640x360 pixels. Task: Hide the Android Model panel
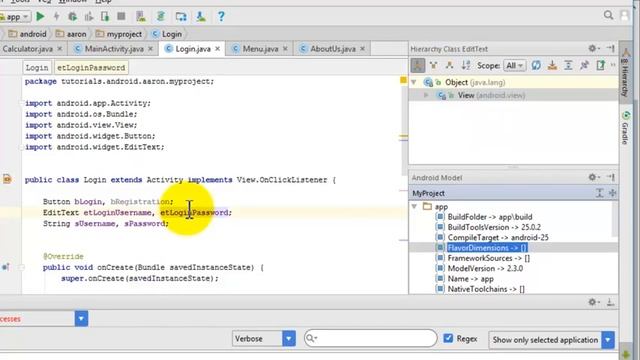610,177
